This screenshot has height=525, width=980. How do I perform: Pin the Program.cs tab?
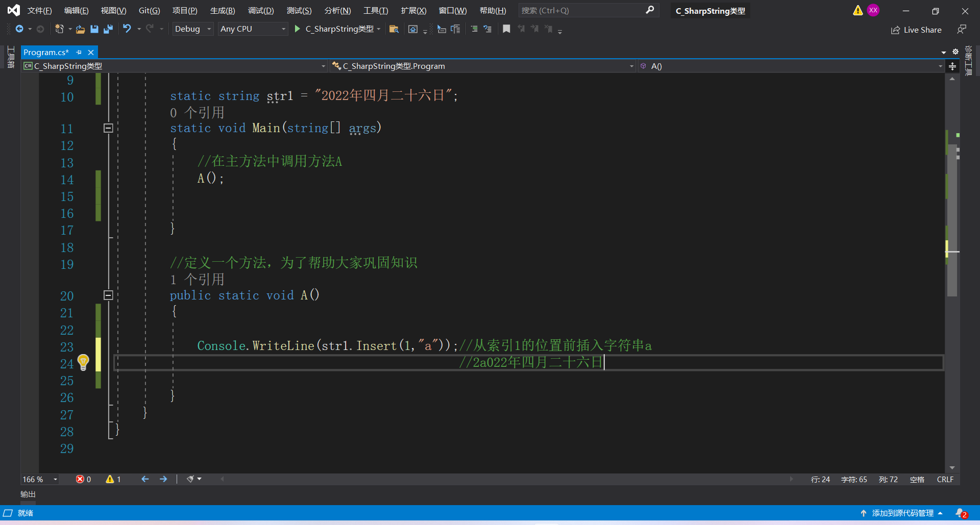pos(79,53)
